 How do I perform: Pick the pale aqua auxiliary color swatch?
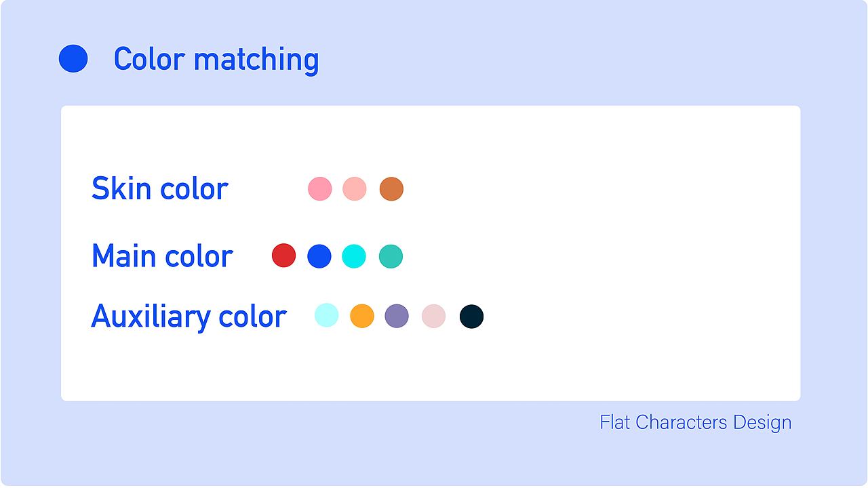[326, 316]
